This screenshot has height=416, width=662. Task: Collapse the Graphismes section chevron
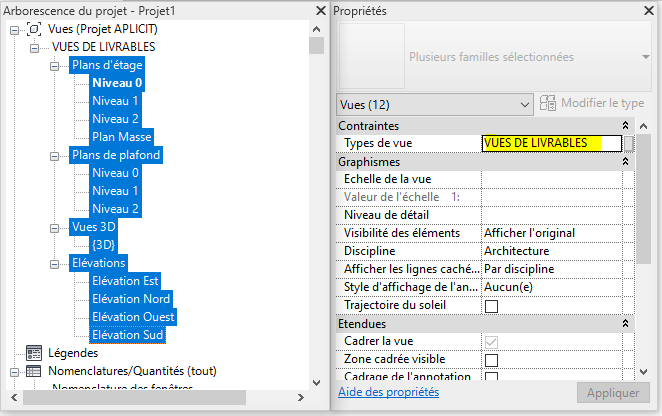(626, 162)
